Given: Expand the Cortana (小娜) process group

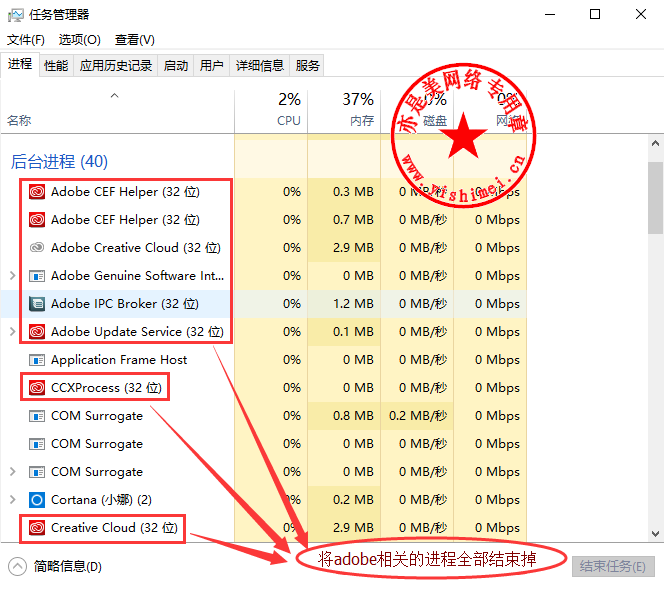Looking at the screenshot, I should (12, 500).
